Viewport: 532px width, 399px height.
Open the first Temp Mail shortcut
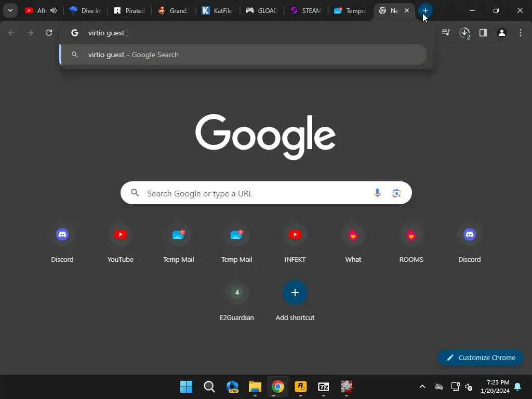pyautogui.click(x=179, y=243)
